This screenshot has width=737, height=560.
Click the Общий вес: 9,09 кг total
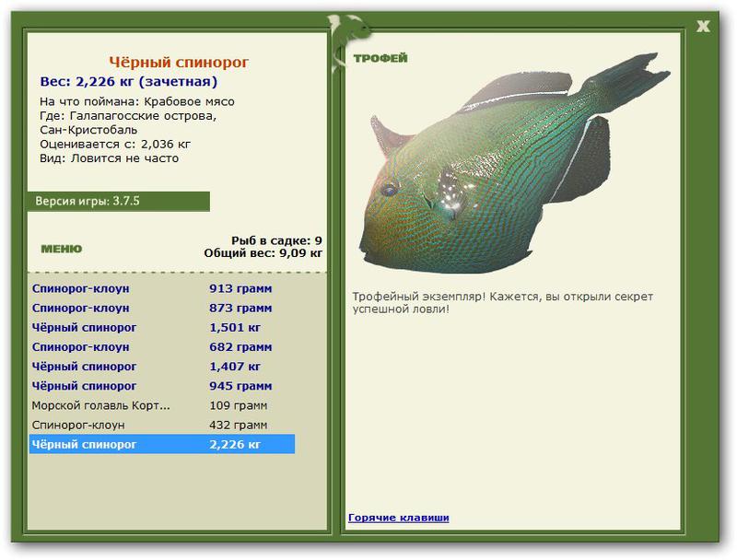point(263,253)
